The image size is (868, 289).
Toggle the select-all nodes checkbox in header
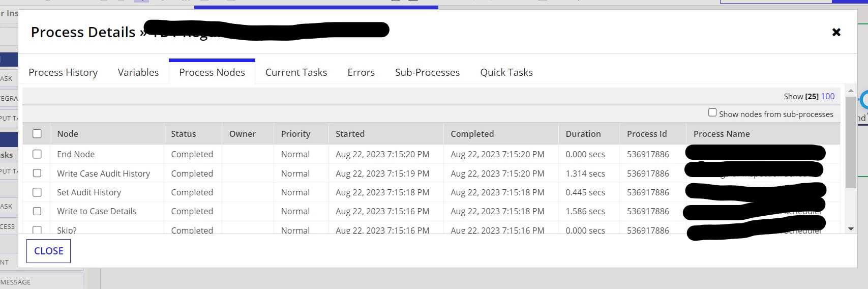[37, 134]
